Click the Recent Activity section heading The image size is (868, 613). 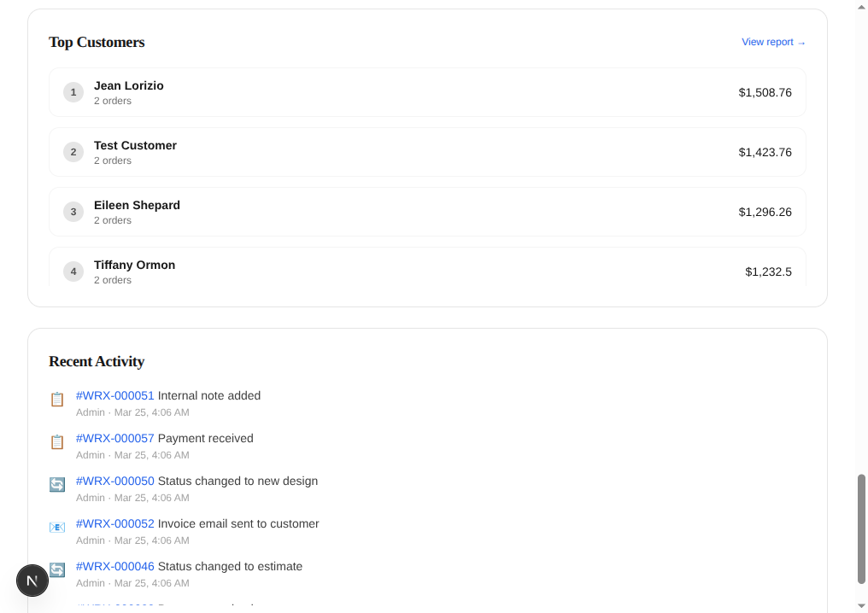point(97,361)
